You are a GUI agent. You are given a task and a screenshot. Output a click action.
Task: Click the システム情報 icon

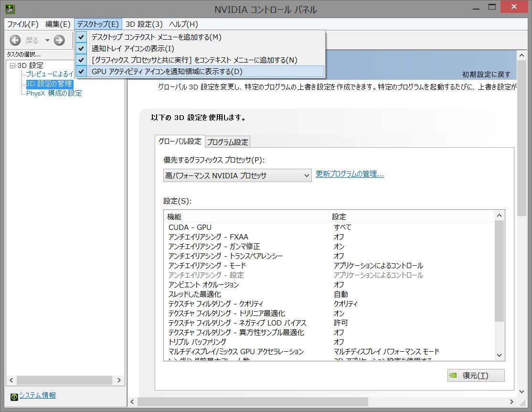click(x=14, y=396)
